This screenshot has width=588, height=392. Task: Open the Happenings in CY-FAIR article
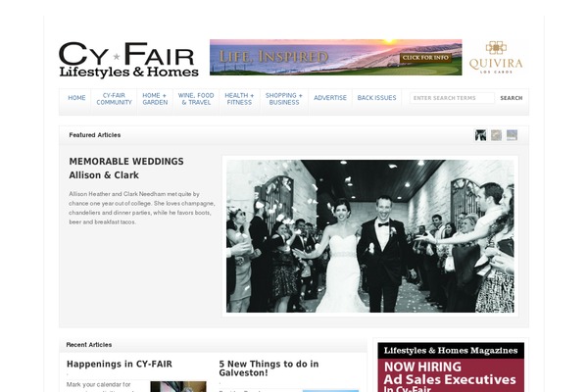click(120, 365)
